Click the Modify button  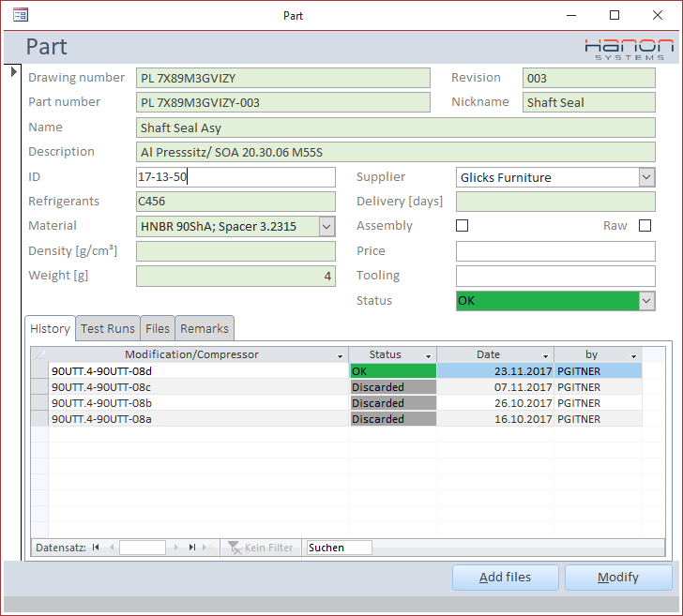[x=618, y=578]
